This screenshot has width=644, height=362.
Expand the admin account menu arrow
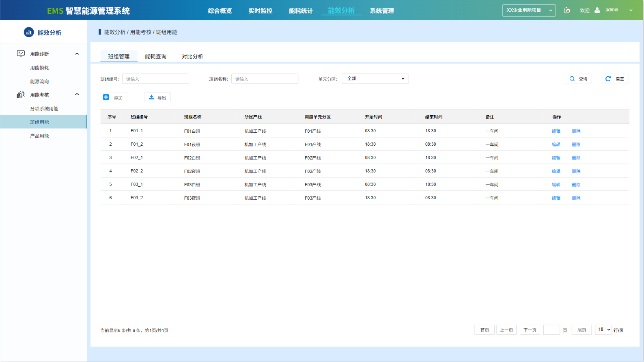click(x=631, y=10)
